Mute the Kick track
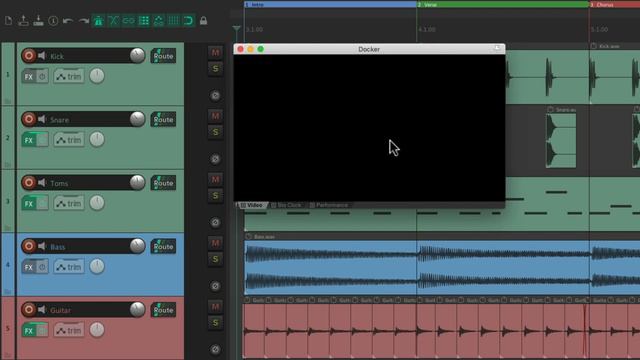Viewport: 640px width, 360px height. [x=215, y=53]
